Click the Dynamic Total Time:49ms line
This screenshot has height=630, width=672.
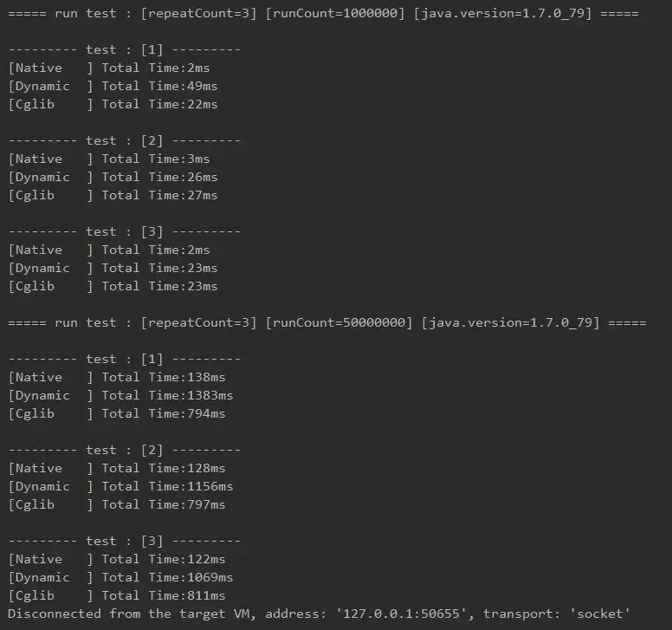click(113, 86)
